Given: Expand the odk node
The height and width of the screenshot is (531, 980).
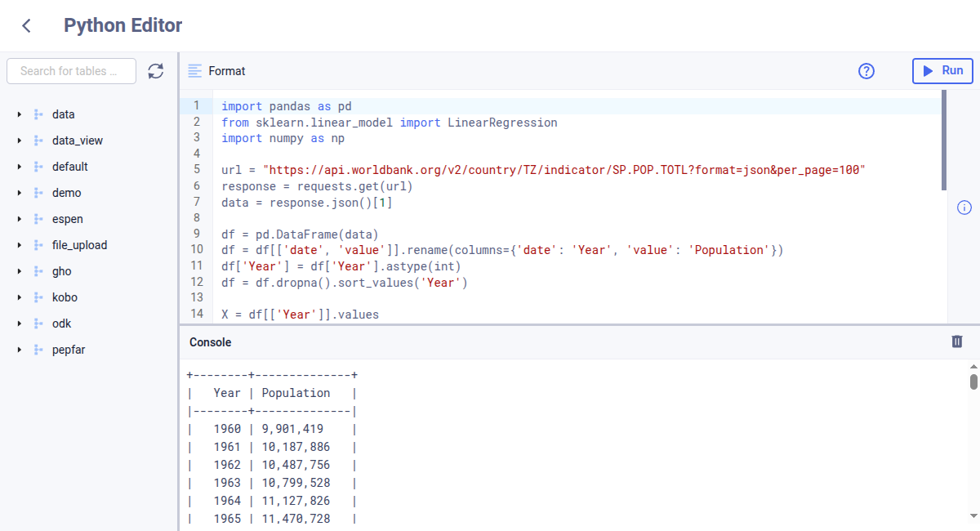Looking at the screenshot, I should click(19, 323).
